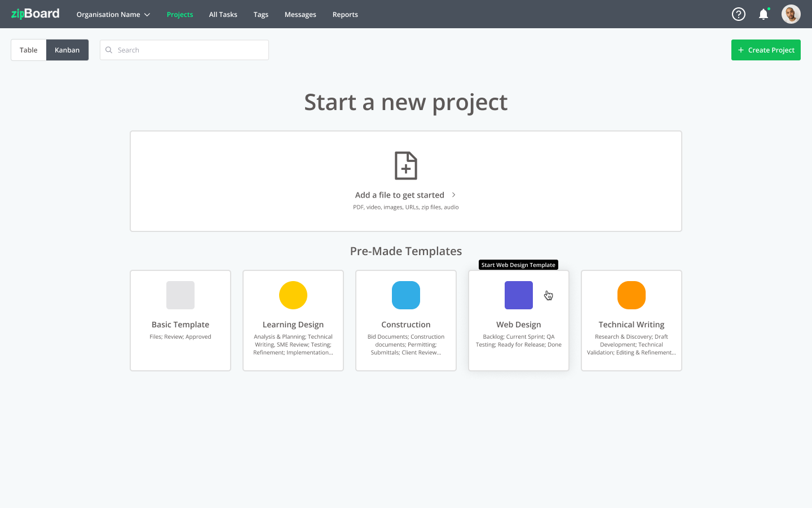The image size is (812, 508).
Task: Click the Technical Writing 'Research & Discovery' description
Action: [632, 345]
